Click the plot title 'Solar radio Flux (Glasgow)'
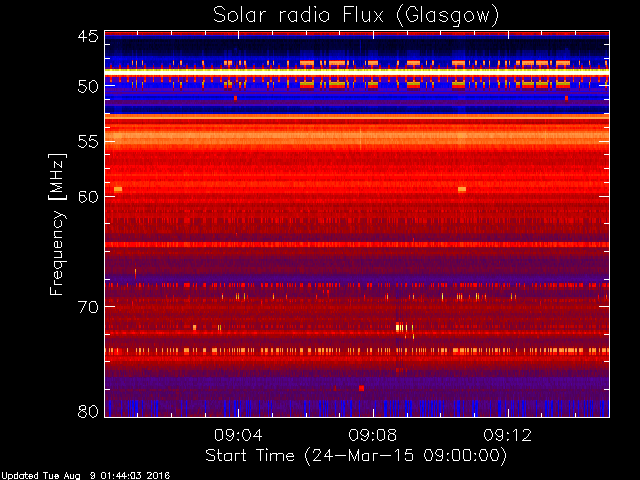640x480 pixels. tap(356, 16)
